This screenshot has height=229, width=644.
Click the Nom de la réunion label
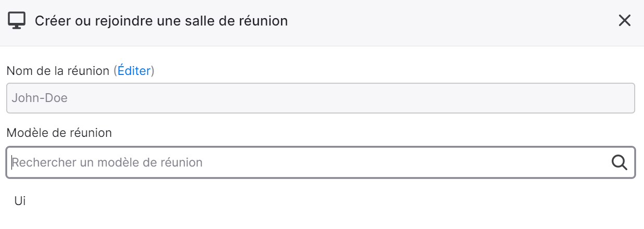click(x=58, y=71)
